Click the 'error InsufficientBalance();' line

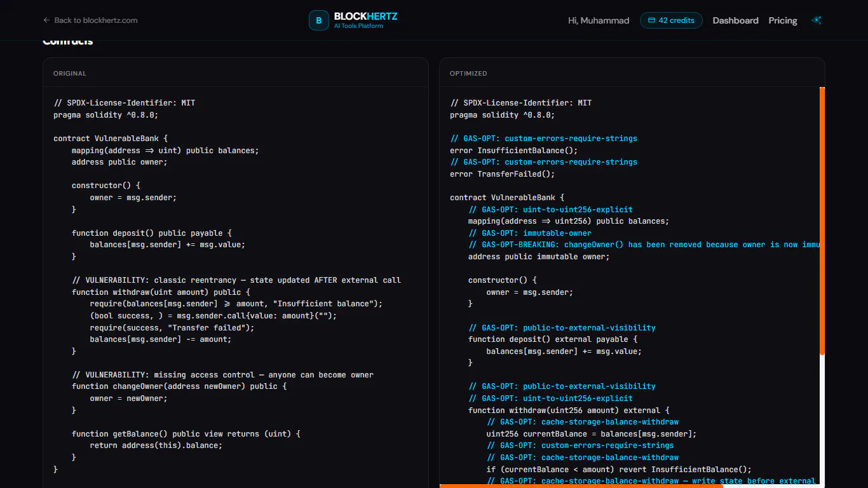pos(513,151)
